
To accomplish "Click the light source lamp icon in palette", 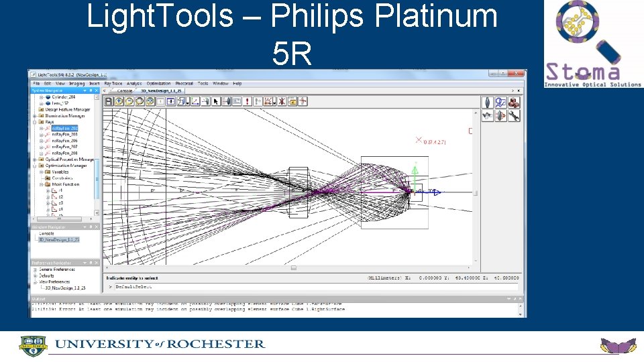I will 488,116.
